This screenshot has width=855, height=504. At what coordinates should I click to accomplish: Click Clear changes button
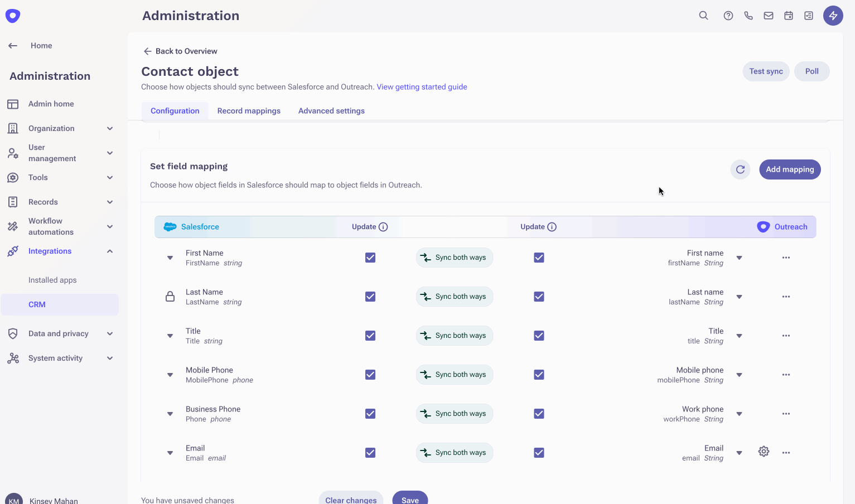pyautogui.click(x=351, y=498)
